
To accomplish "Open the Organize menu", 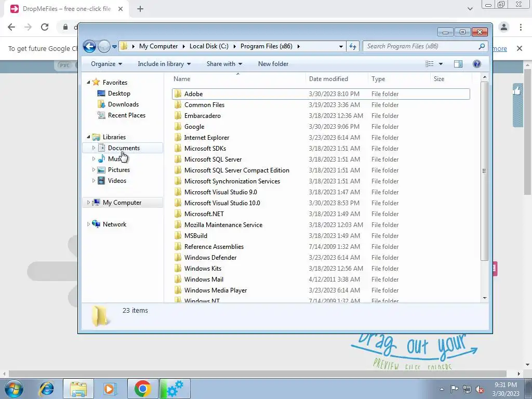I will click(x=106, y=64).
